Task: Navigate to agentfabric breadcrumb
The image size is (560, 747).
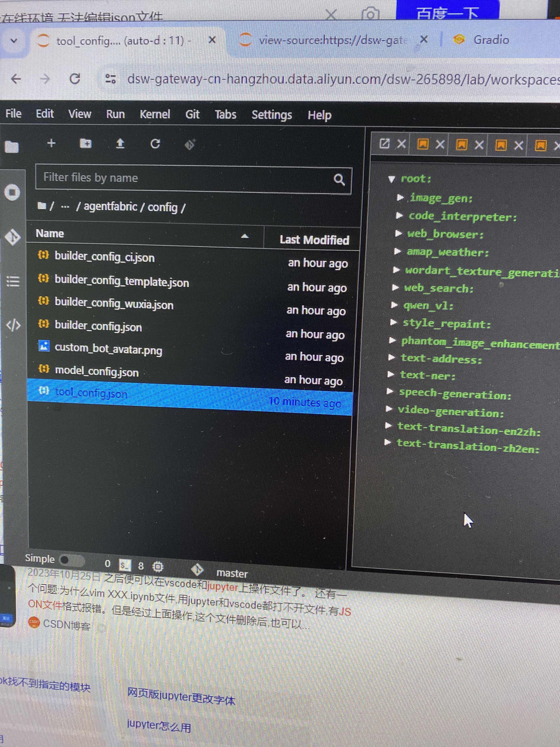Action: tap(110, 206)
